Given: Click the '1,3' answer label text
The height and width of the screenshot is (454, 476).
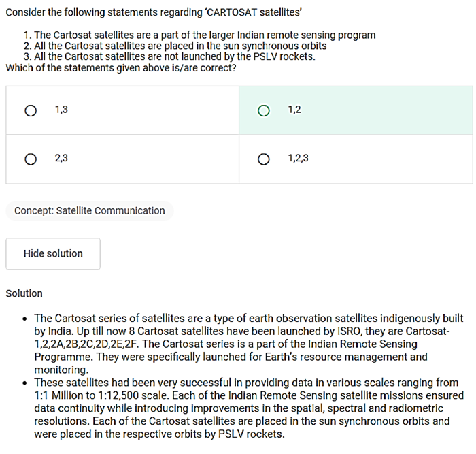Looking at the screenshot, I should point(61,110).
